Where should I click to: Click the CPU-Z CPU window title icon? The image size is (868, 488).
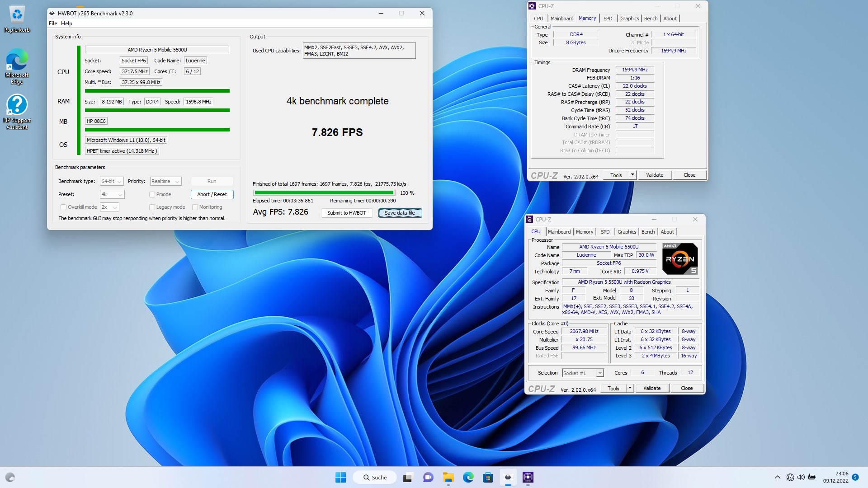click(x=529, y=219)
